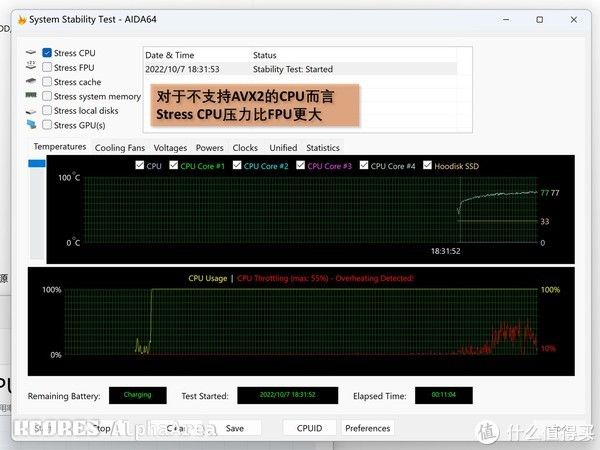Enable the Stress system memory checkbox
600x450 pixels.
[x=47, y=97]
